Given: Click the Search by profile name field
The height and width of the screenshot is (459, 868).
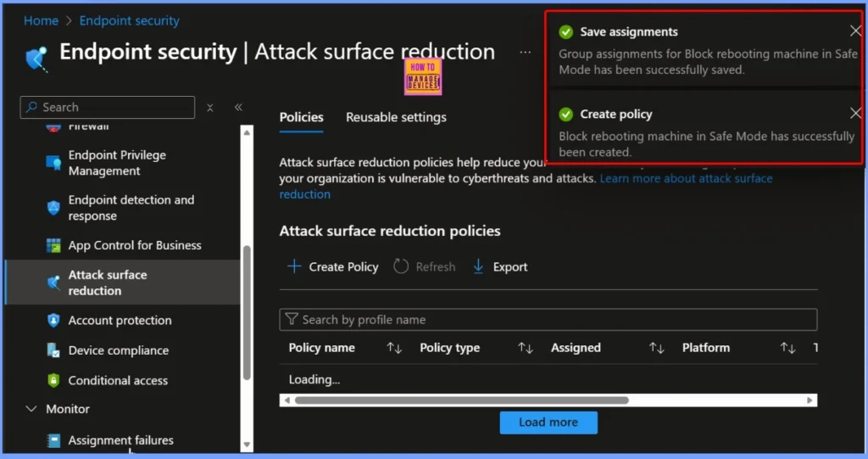Looking at the screenshot, I should pos(548,319).
